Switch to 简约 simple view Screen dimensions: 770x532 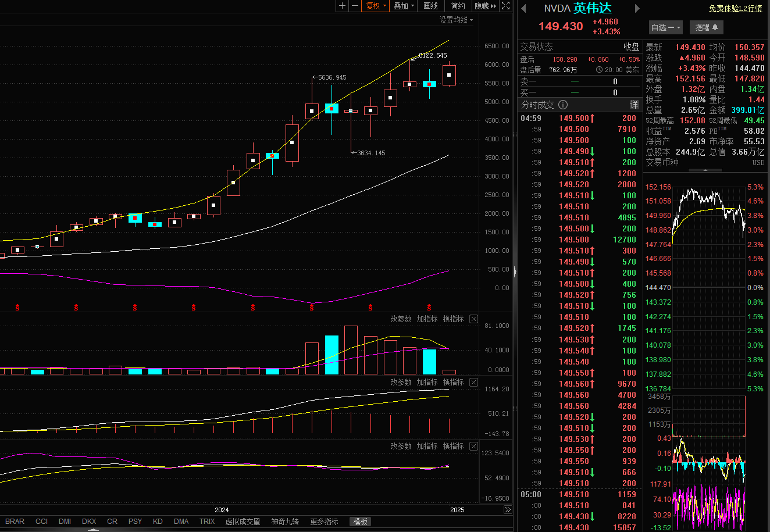click(x=458, y=6)
